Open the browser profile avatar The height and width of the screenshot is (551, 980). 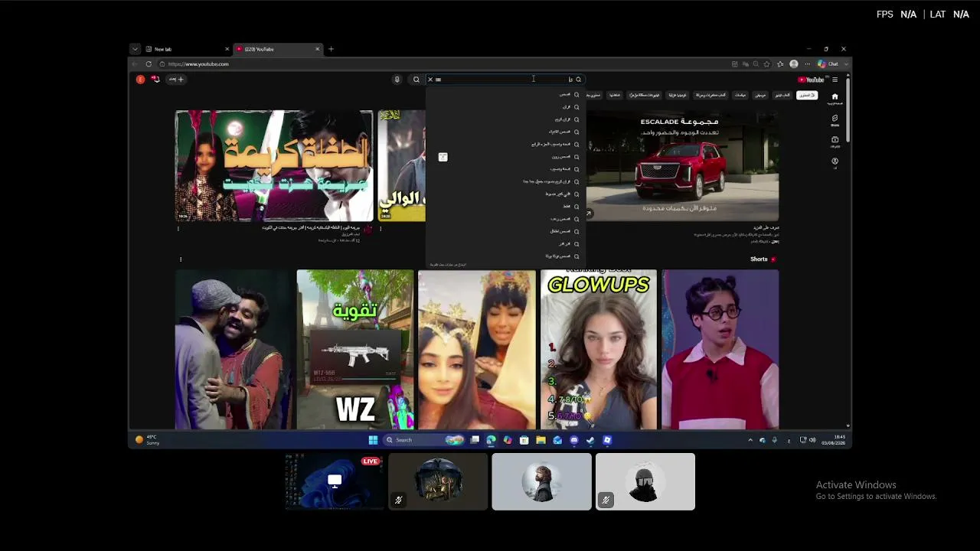[x=794, y=64]
